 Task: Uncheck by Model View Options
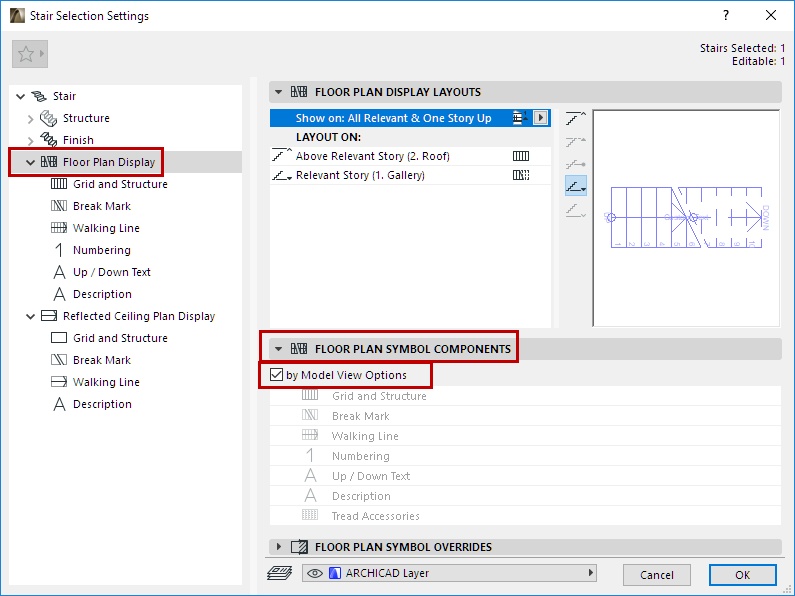[x=276, y=375]
